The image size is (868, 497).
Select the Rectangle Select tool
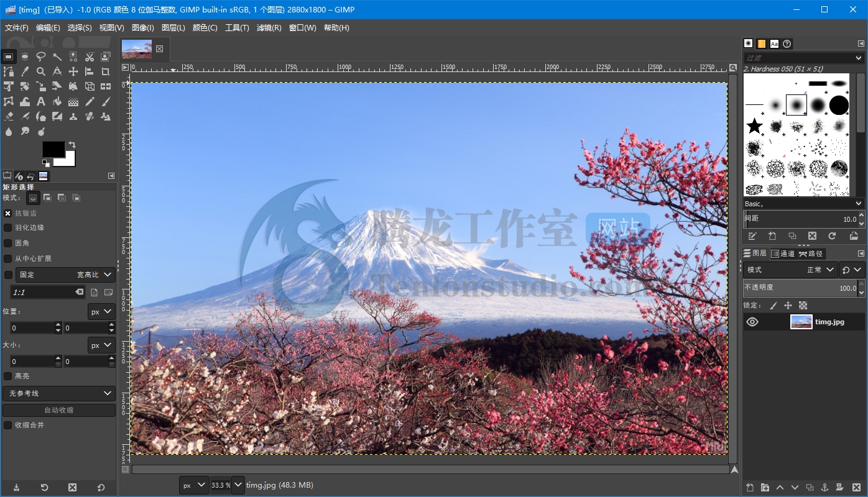tap(8, 57)
